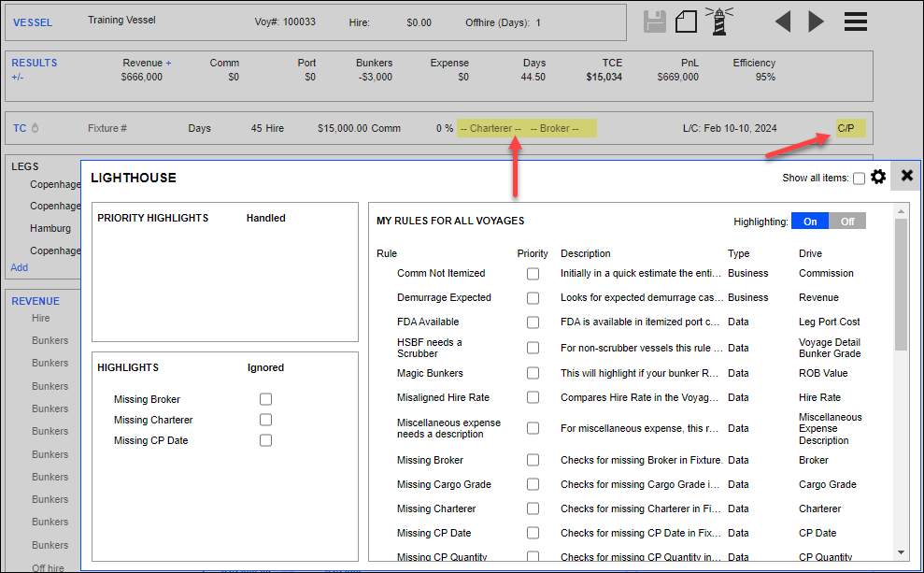This screenshot has height=573, width=924.
Task: Open the Lighthouse icon in toolbar
Action: point(719,21)
